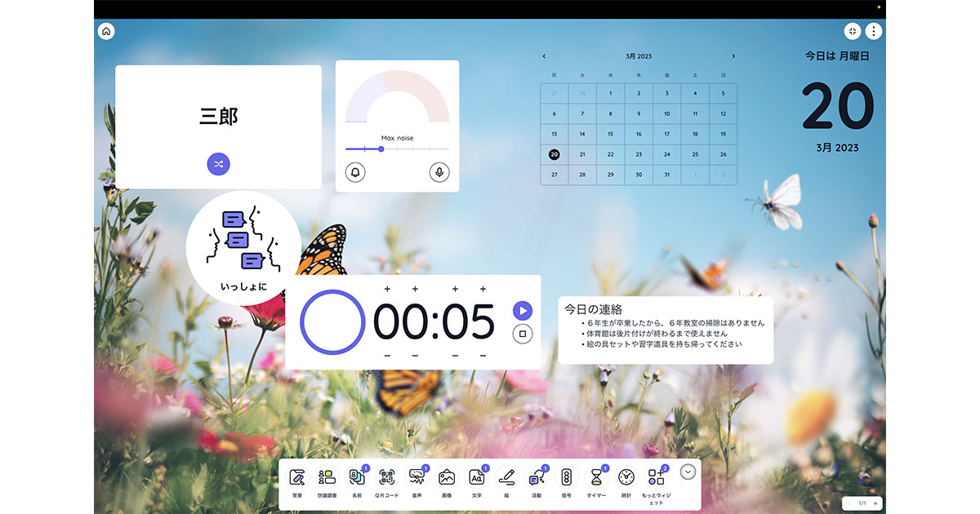Add a 画像 image widget
This screenshot has width=980, height=514.
click(447, 477)
